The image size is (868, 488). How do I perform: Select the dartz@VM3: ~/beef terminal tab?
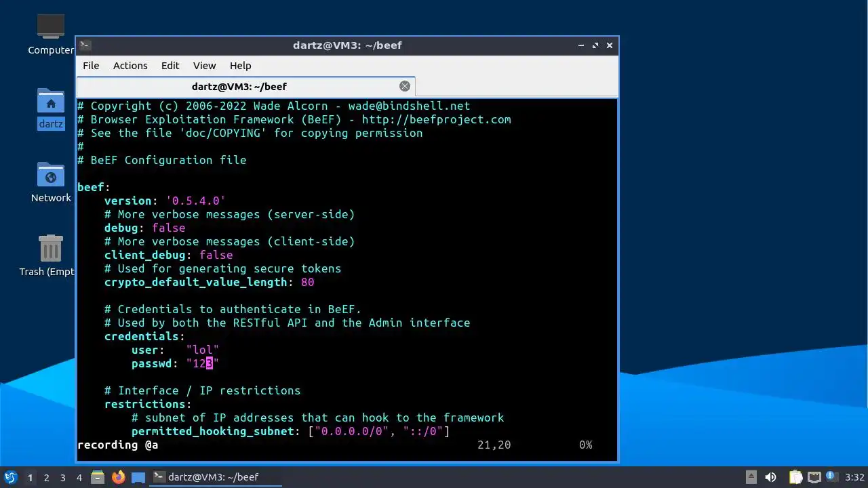pos(245,87)
